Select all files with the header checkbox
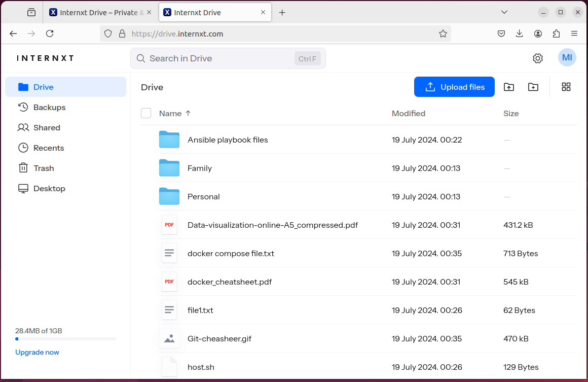 click(x=146, y=113)
